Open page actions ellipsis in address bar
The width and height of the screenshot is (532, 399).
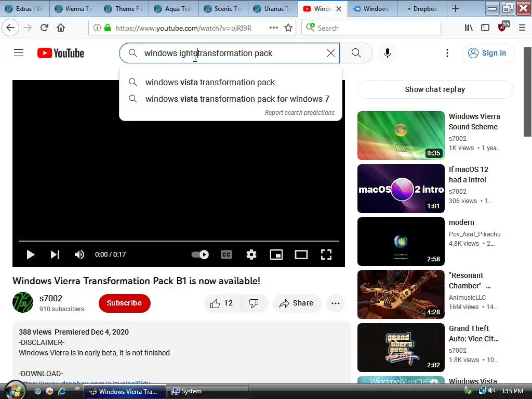click(273, 28)
